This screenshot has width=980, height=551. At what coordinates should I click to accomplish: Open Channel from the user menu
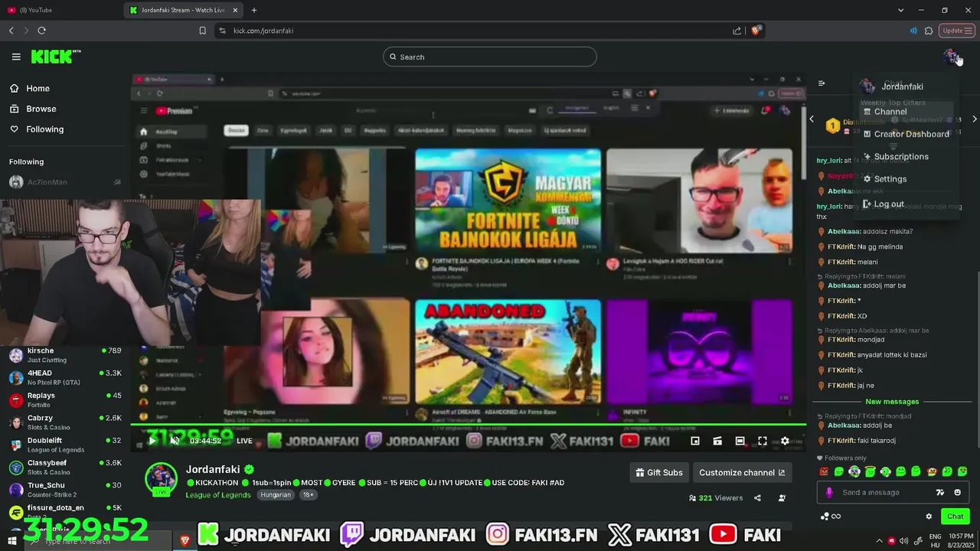coord(907,112)
